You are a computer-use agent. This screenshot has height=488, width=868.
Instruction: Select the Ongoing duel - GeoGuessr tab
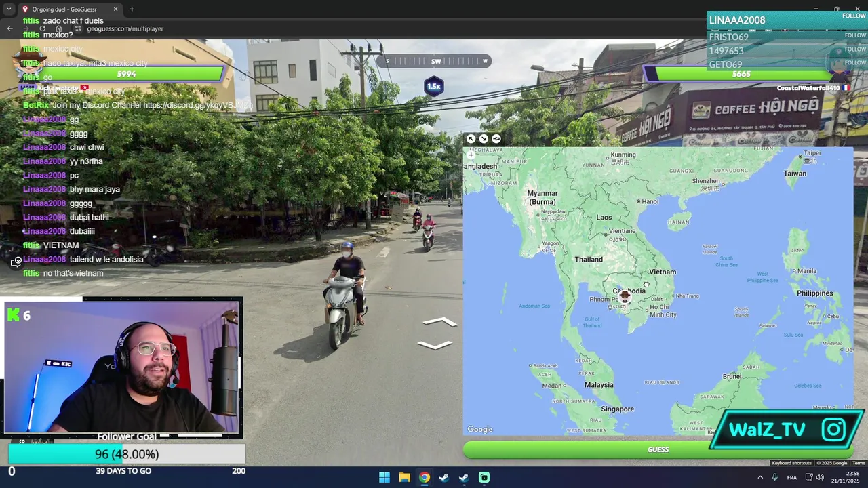(x=69, y=9)
